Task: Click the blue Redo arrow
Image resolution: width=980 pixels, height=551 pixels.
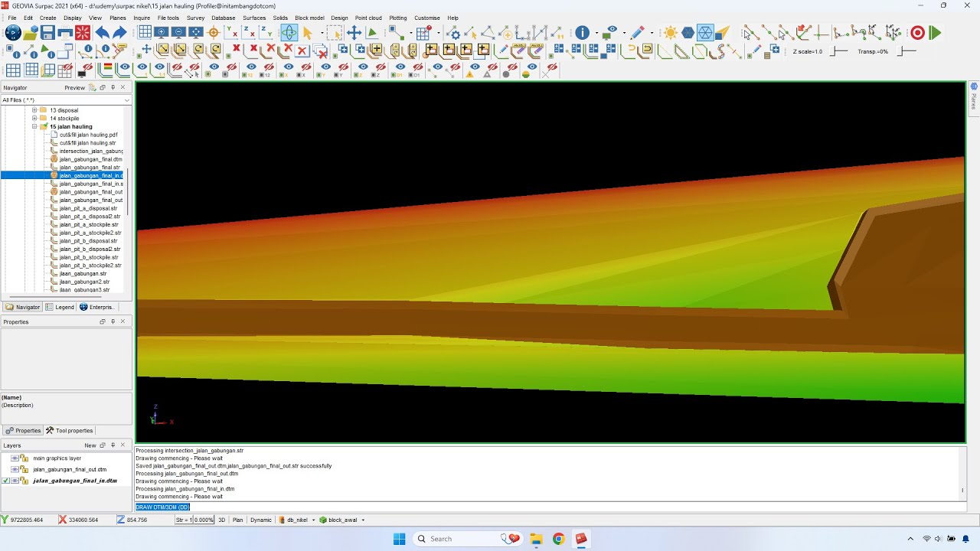Action: (x=119, y=33)
